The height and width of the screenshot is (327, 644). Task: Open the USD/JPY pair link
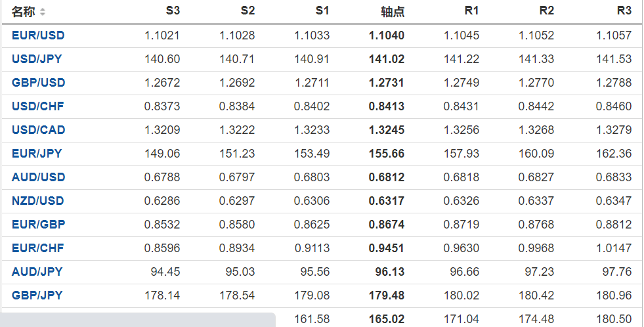coord(37,59)
